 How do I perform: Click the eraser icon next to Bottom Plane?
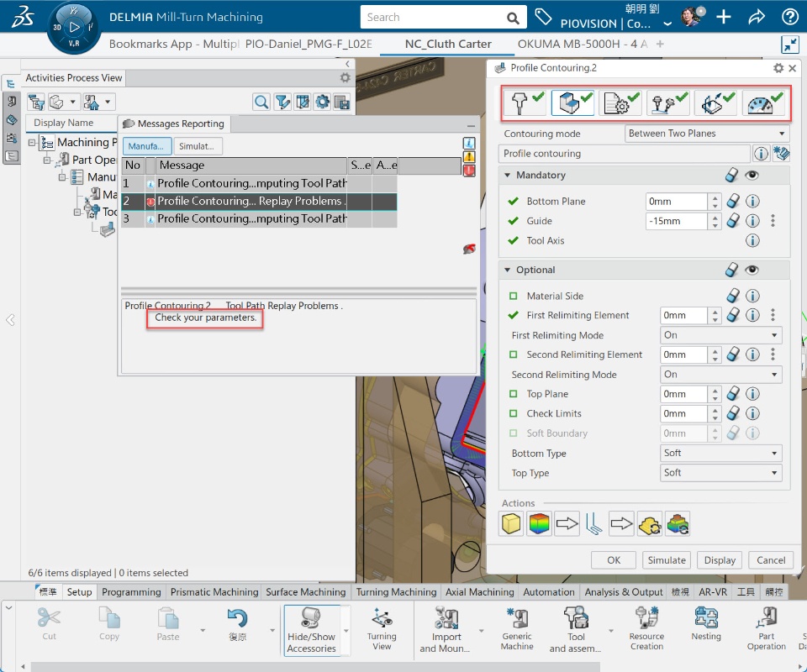[x=733, y=201]
